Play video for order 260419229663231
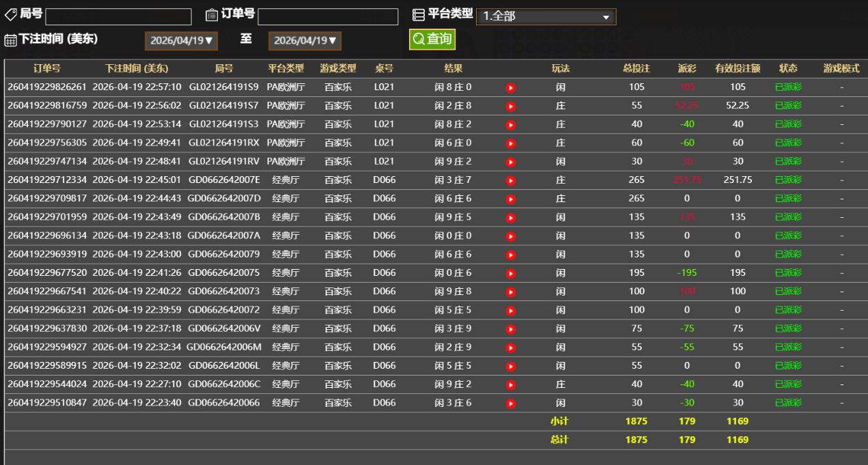868x465 pixels. (x=510, y=310)
